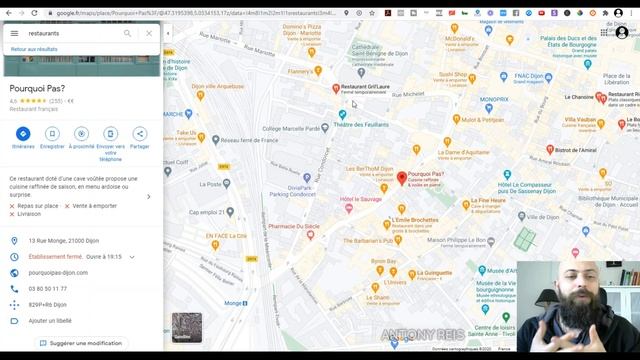640x360 pixels.
Task: Select Cap emploi 21 marker
Action: [230, 212]
